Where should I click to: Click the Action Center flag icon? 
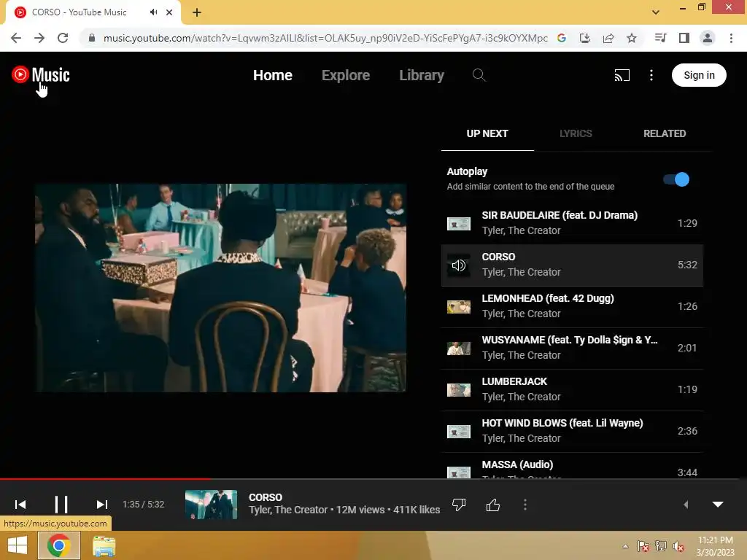[643, 546]
